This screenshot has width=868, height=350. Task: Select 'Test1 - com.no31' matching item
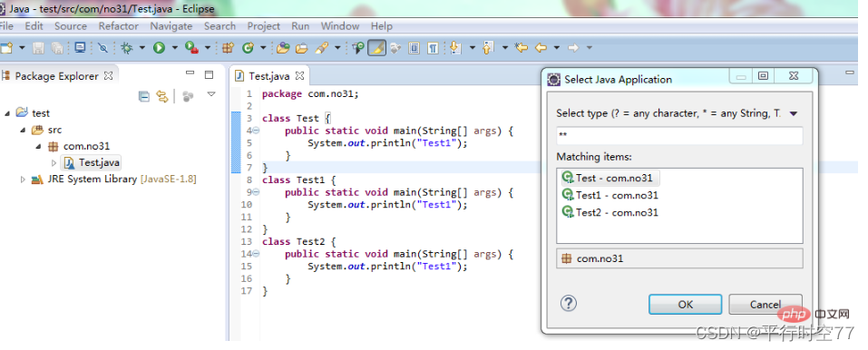pyautogui.click(x=610, y=195)
